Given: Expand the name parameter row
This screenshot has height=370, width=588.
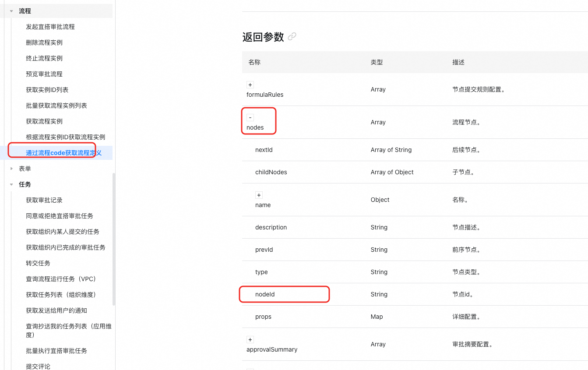Looking at the screenshot, I should [x=259, y=195].
